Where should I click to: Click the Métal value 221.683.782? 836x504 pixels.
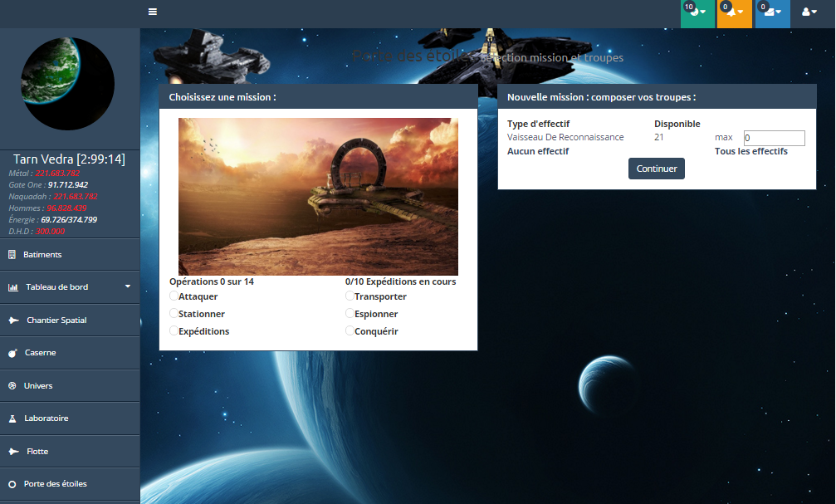pyautogui.click(x=57, y=173)
